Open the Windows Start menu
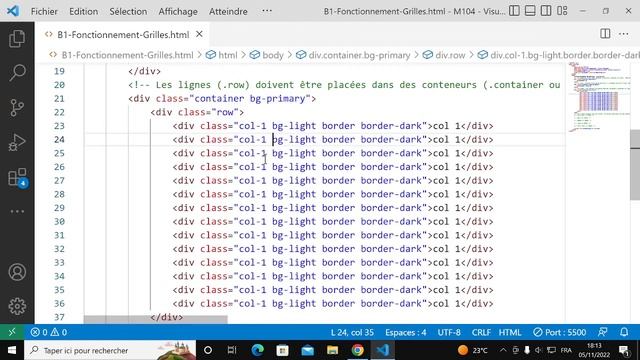This screenshot has width=640, height=360. click(x=12, y=350)
